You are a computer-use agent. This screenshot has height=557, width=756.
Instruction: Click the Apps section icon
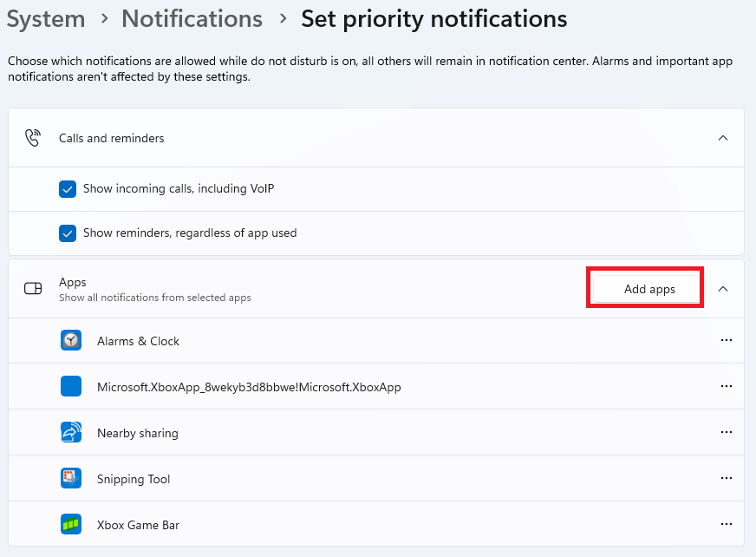[x=33, y=289]
